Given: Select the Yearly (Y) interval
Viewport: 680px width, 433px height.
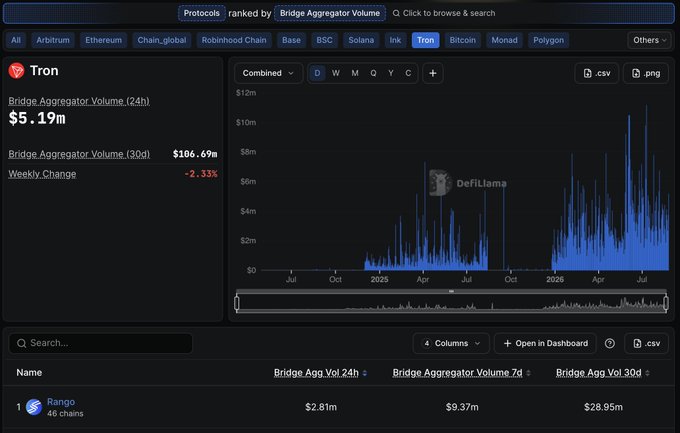Looking at the screenshot, I should (391, 73).
